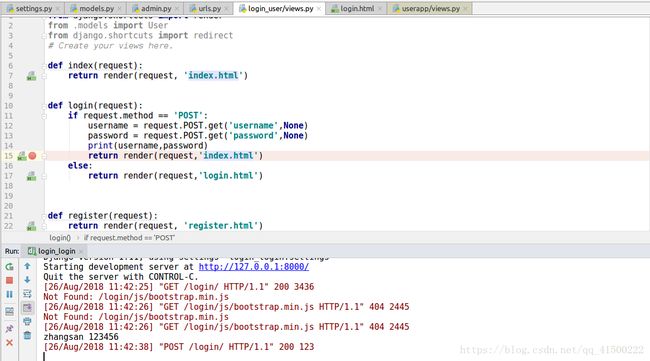Toggle soft-wrap in the console
Image resolution: width=650 pixels, height=361 pixels.
[x=27, y=294]
